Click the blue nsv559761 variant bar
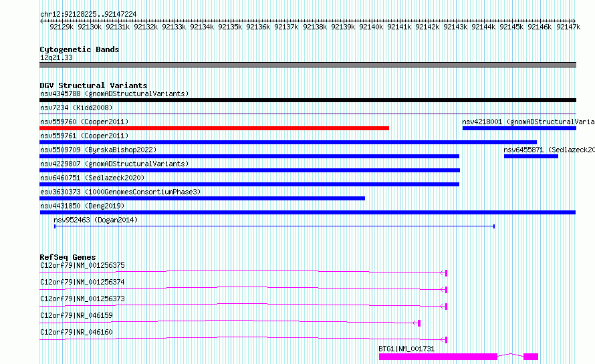 [x=288, y=142]
